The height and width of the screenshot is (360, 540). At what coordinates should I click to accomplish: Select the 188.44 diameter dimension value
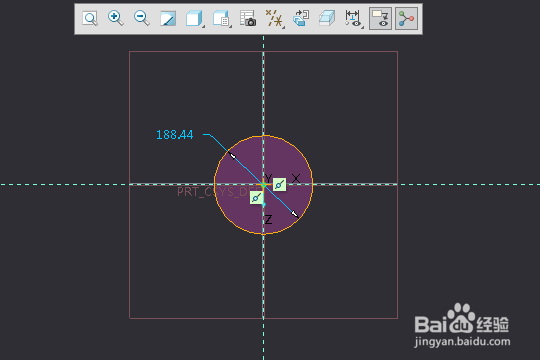coord(175,135)
